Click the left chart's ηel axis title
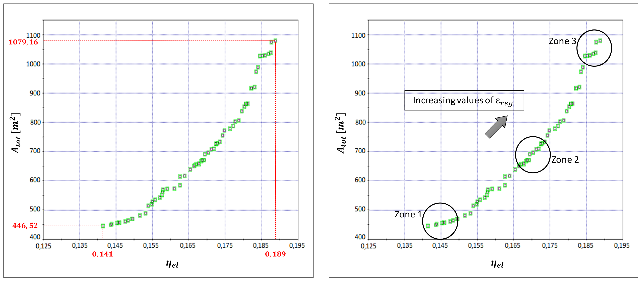Viewport: 644px width, 282px height. 172,264
